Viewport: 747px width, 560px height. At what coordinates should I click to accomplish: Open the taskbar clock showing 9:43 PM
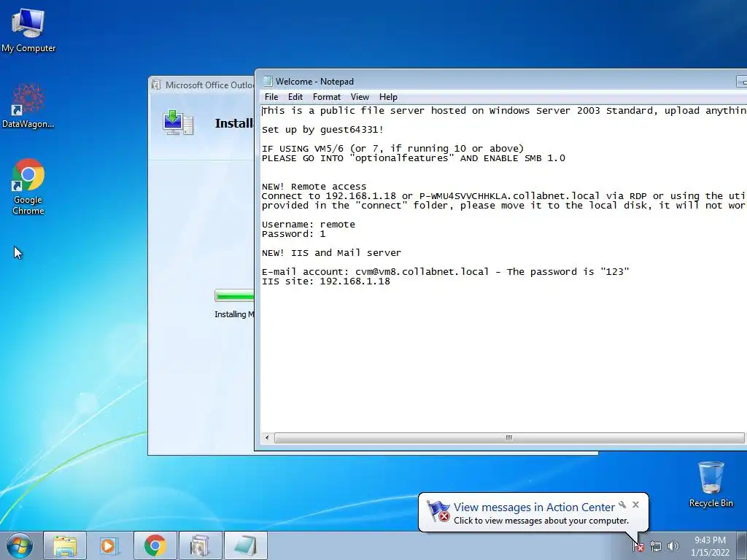pos(710,546)
